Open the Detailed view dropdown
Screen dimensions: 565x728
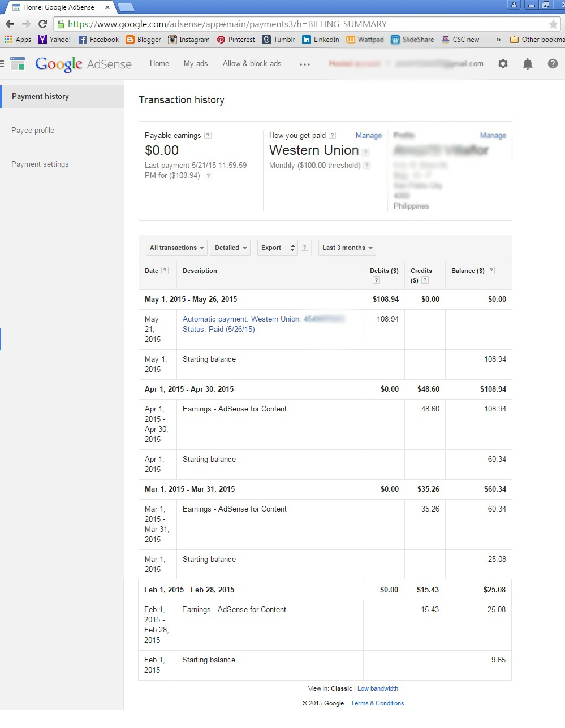[x=230, y=248]
